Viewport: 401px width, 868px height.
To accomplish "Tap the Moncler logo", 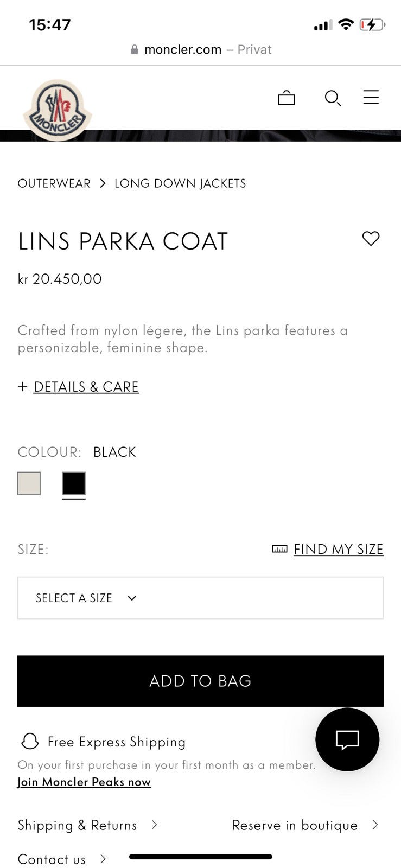I will pos(57,110).
